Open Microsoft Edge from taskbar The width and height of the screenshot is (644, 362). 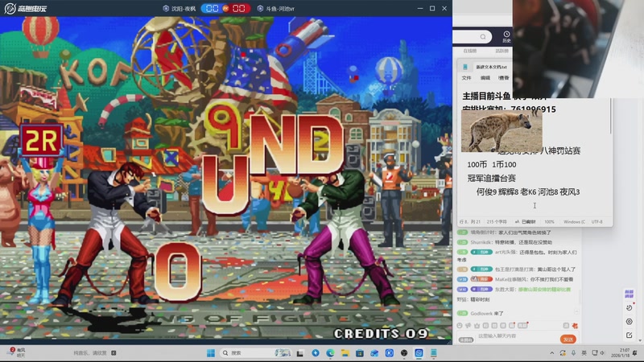pos(330,353)
